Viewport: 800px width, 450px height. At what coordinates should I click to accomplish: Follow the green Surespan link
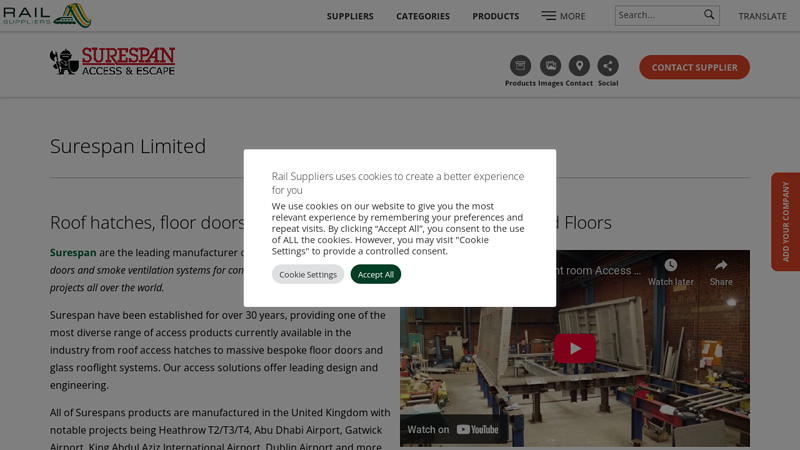coord(73,253)
